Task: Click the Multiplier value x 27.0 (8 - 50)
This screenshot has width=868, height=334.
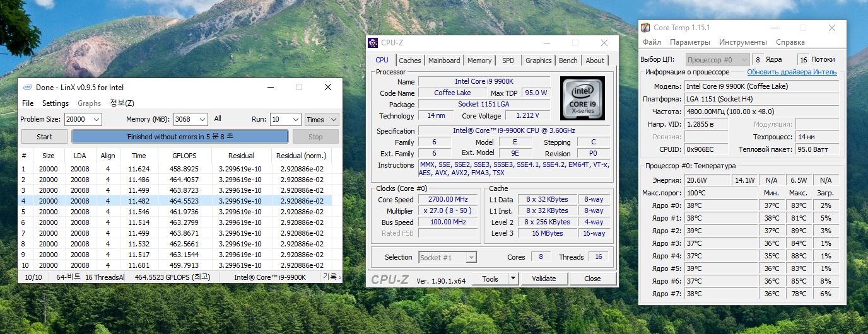Action: click(449, 211)
